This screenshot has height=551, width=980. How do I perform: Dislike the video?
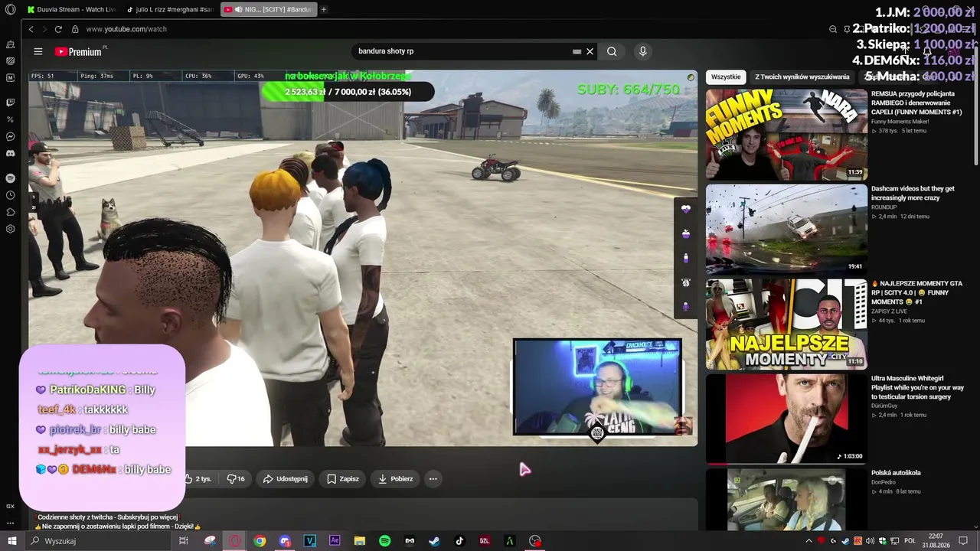click(x=236, y=479)
